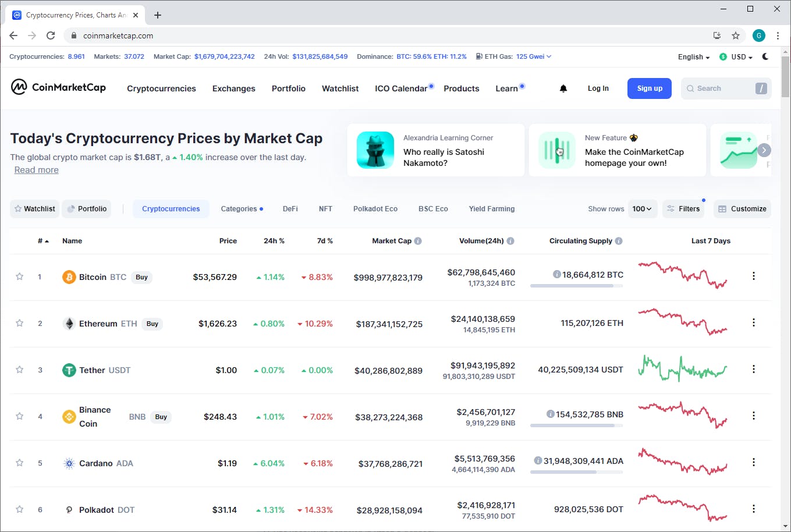791x532 pixels.
Task: Open the Exchanges menu item
Action: click(x=234, y=88)
